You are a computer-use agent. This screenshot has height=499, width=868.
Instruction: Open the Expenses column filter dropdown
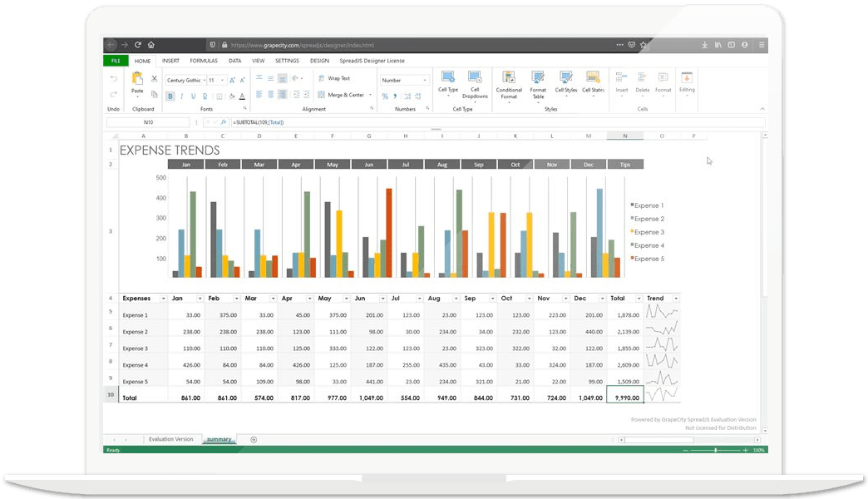tap(163, 298)
